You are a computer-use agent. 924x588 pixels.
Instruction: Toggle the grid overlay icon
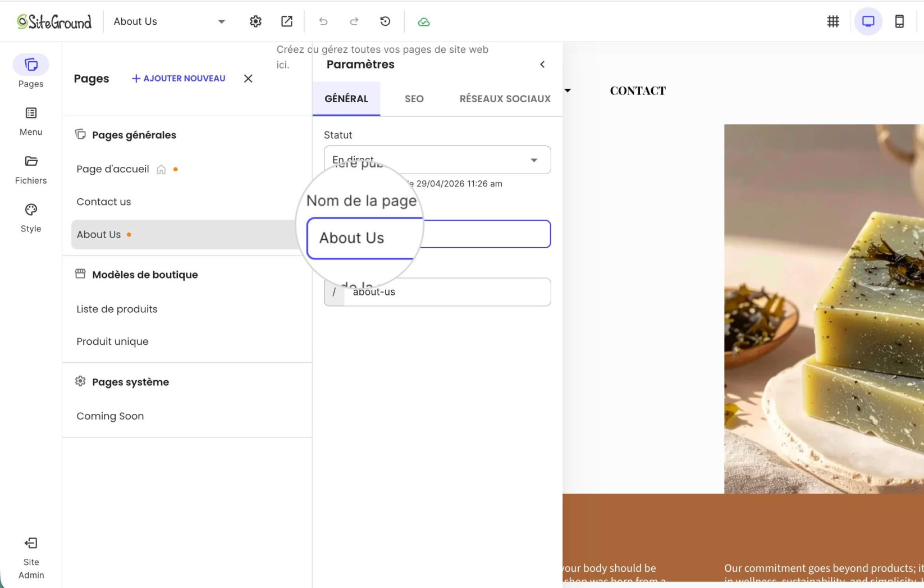833,21
